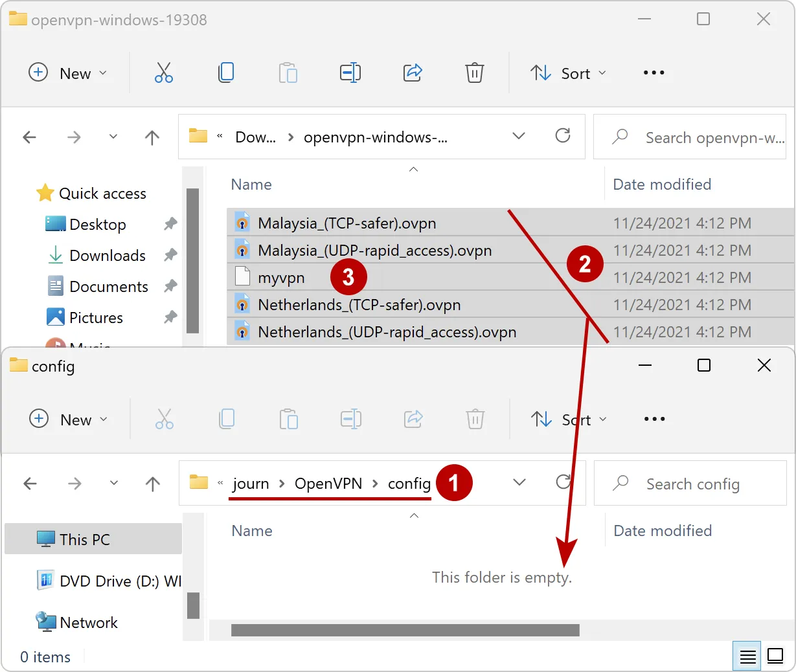The image size is (796, 672).
Task: Switch to large thumbnails view in status bar
Action: pos(775,656)
